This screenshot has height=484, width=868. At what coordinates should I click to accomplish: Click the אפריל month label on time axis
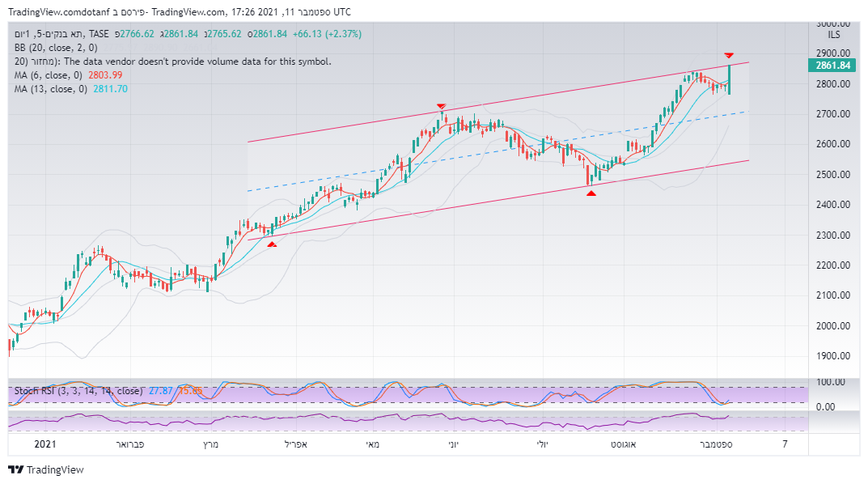tap(295, 444)
